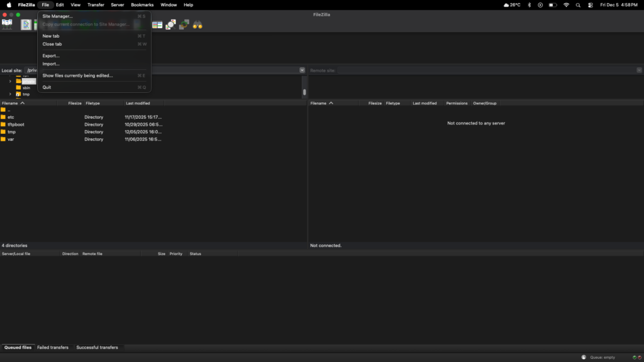Open the Remote site path dropdown
The image size is (644, 362).
(x=639, y=70)
